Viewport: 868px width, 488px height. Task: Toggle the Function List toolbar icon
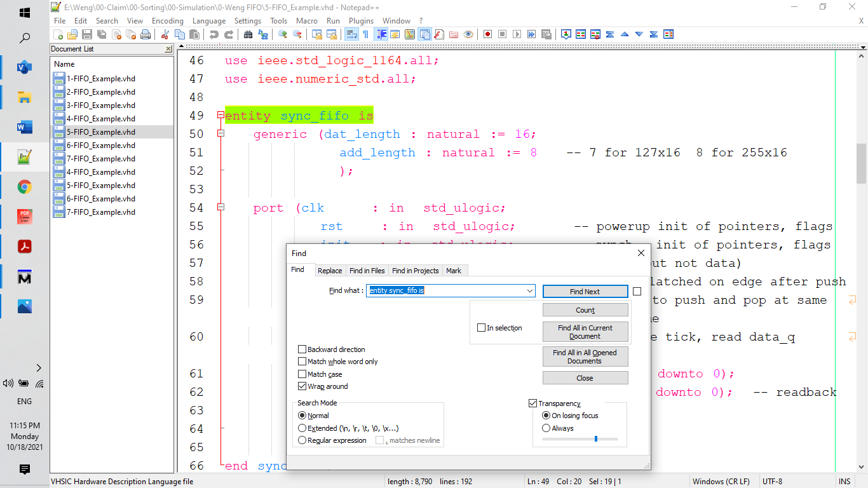[439, 34]
